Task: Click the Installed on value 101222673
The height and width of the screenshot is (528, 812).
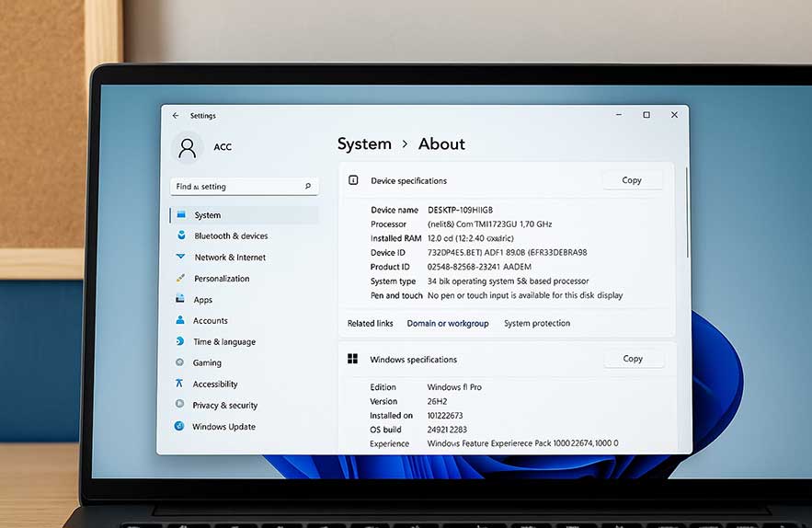Action: click(x=445, y=416)
